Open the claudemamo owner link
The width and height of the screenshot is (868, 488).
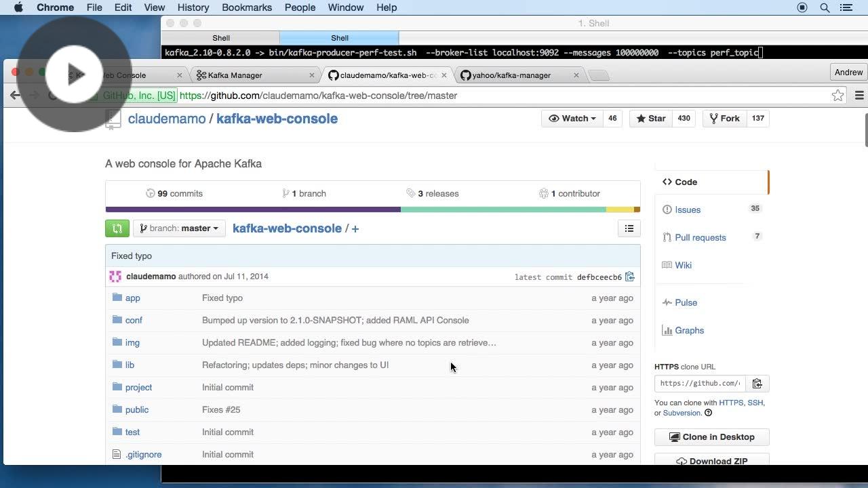tap(167, 119)
